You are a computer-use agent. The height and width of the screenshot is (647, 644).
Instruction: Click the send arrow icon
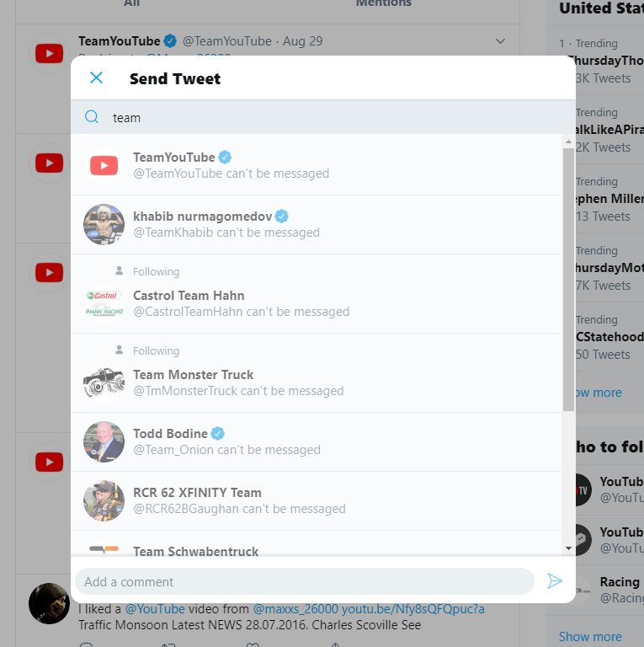(555, 581)
